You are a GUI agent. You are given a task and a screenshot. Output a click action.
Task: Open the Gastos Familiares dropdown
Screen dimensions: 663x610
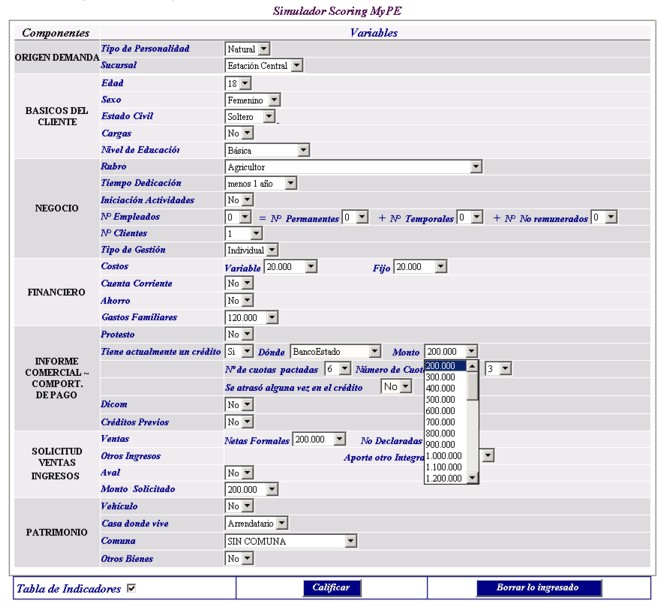[251, 317]
